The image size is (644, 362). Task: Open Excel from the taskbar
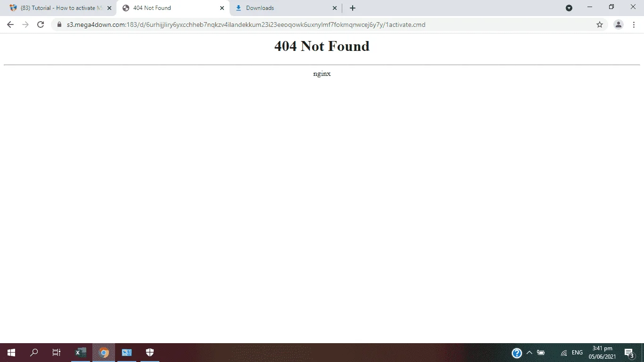coord(81,353)
